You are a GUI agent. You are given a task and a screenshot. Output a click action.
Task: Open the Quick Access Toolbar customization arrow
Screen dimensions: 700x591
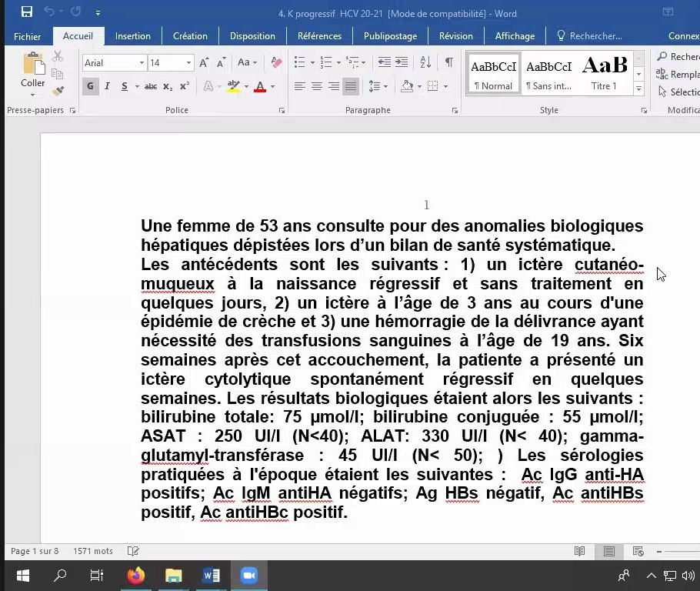98,13
